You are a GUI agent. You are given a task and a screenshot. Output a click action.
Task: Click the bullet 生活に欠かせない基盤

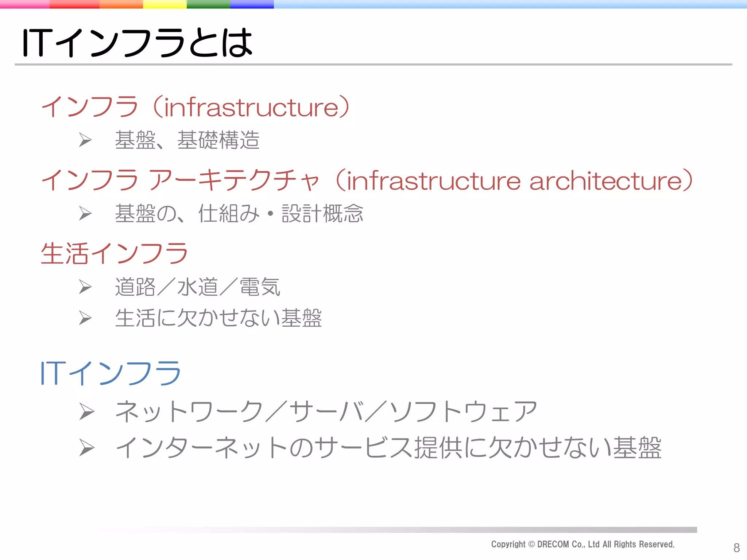point(218,318)
